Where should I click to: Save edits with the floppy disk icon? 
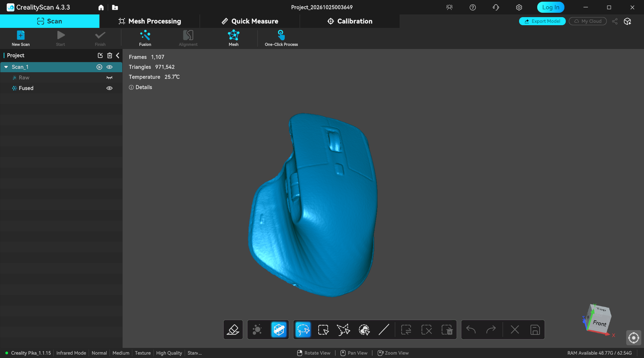tap(535, 330)
